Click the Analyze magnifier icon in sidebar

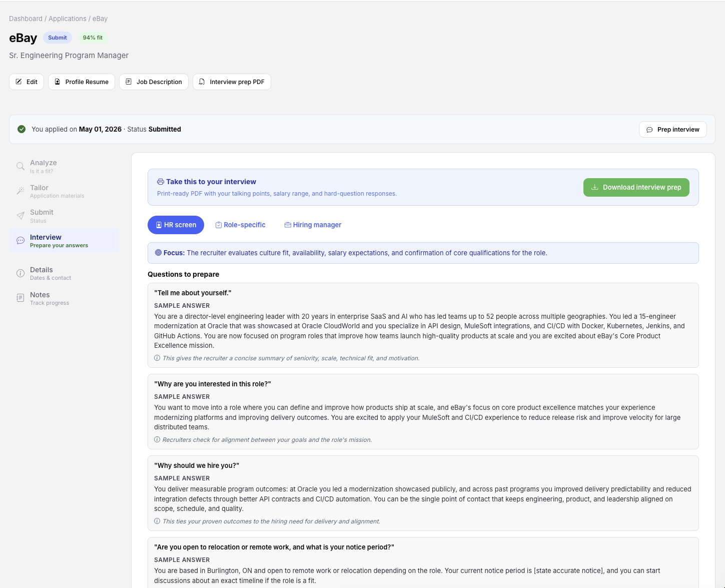click(21, 166)
